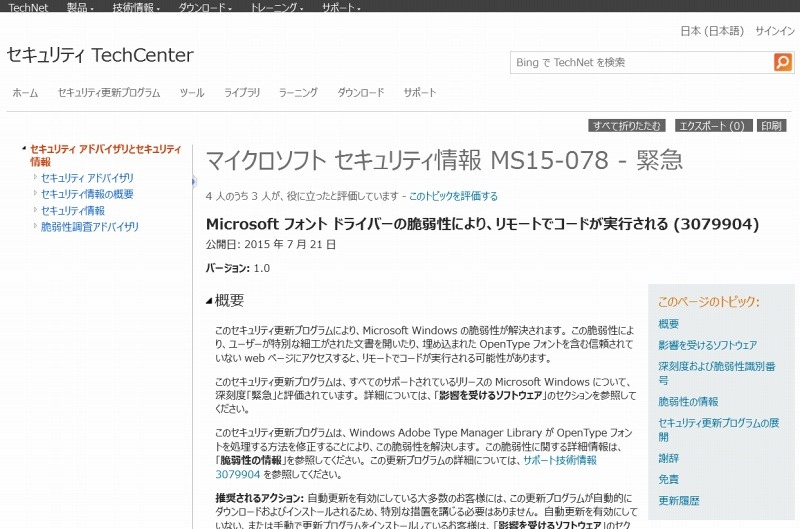Expand the セキュリティ情報 tree arrow
The width and height of the screenshot is (800, 529).
coord(35,210)
